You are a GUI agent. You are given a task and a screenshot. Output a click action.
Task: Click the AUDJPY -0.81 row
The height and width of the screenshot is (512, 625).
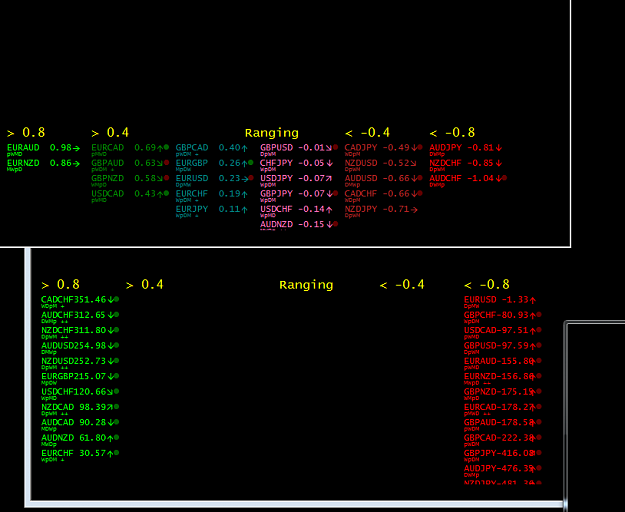pyautogui.click(x=466, y=148)
